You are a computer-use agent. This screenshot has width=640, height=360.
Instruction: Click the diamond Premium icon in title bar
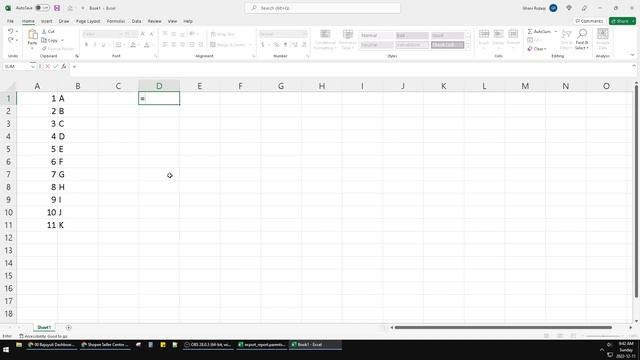click(569, 8)
